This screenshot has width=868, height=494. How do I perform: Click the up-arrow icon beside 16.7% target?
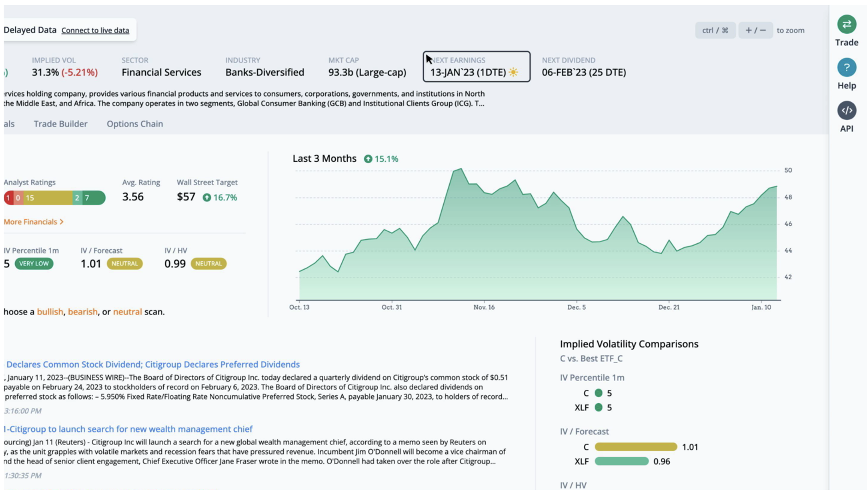[207, 198]
